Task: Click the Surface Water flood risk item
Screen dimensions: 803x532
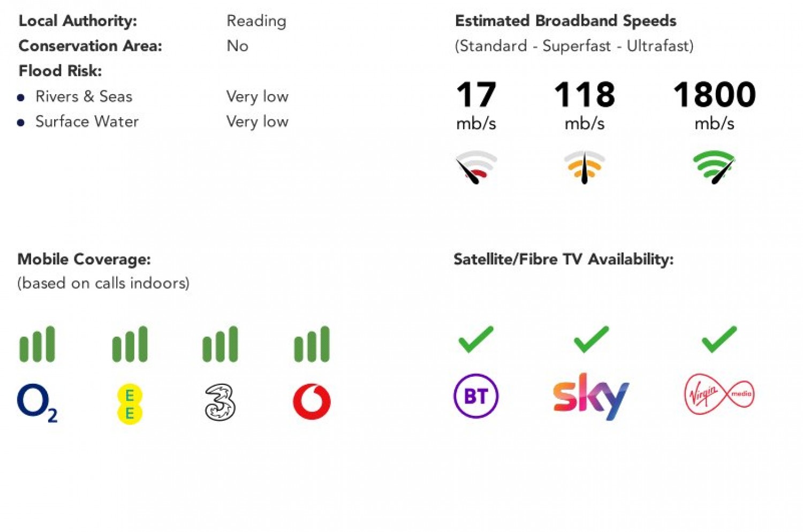Action: click(87, 121)
